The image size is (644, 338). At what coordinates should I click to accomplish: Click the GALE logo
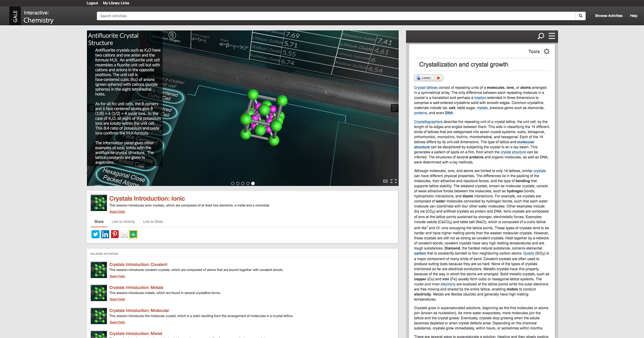pyautogui.click(x=15, y=16)
